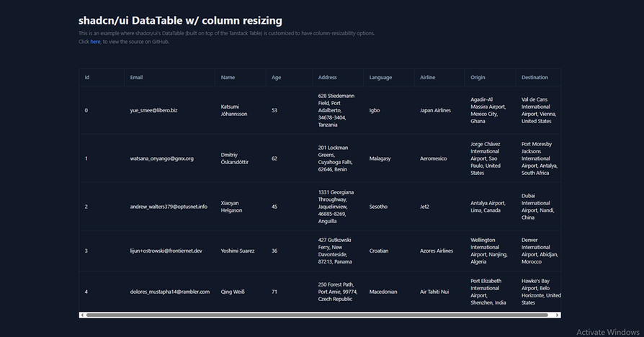Select the Name column header

[228, 78]
